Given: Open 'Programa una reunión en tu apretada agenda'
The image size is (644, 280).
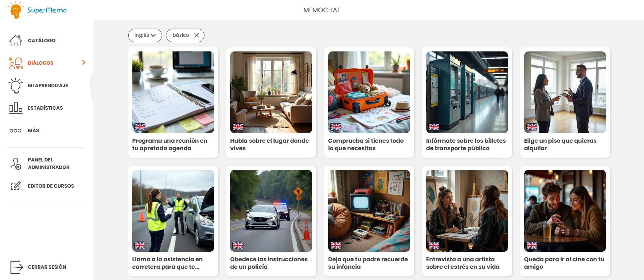Looking at the screenshot, I should [173, 103].
